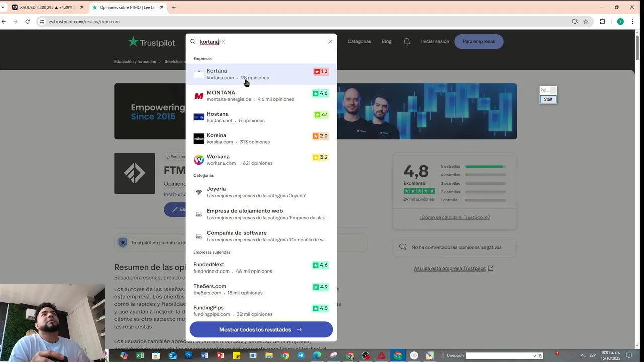Close the XAUUSD tab
This screenshot has height=362, width=644.
click(82, 7)
